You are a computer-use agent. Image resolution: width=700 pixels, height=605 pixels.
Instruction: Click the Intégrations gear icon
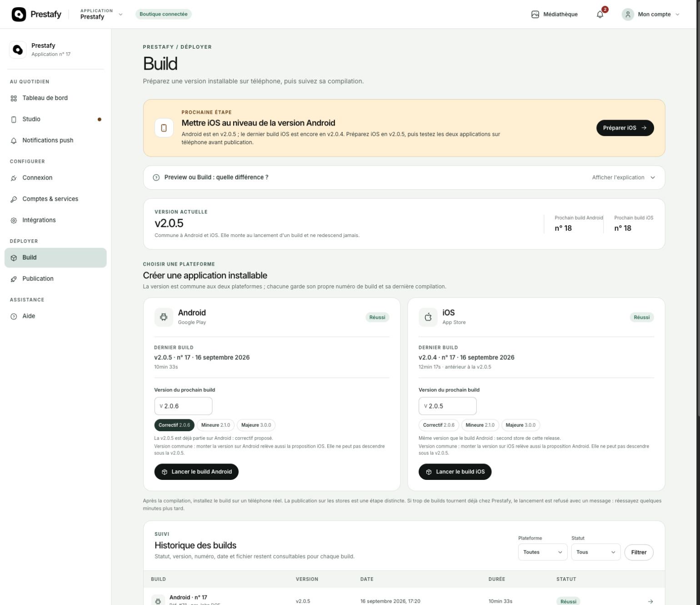14,220
